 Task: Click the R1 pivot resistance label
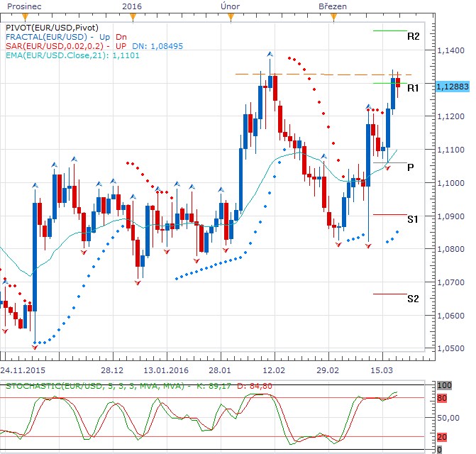pyautogui.click(x=413, y=88)
